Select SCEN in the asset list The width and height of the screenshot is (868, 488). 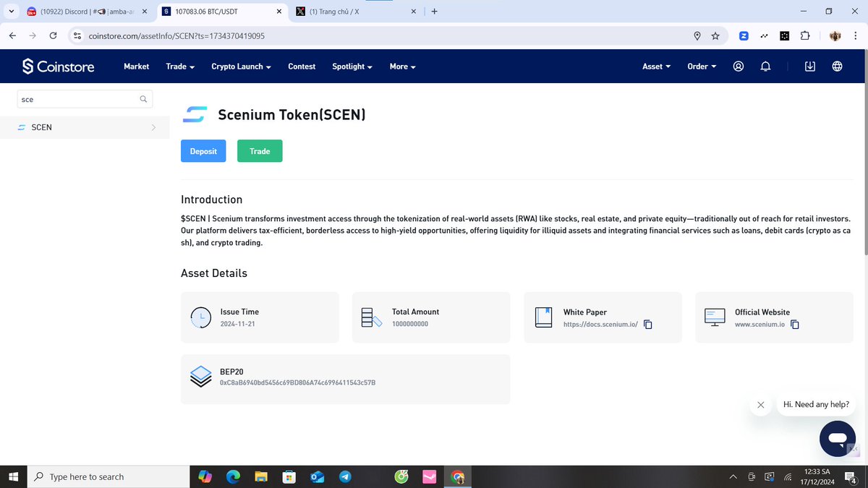85,127
